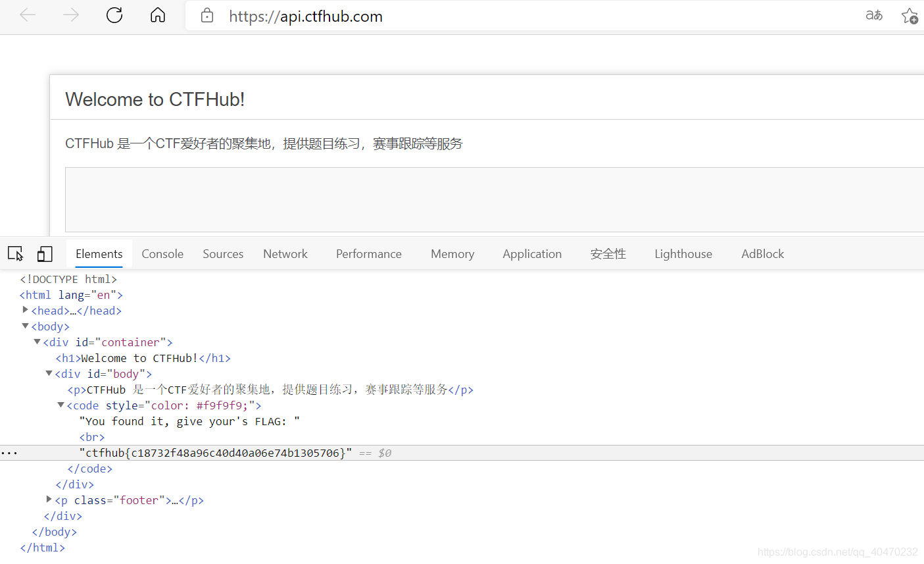Open the Network tab
This screenshot has height=564, width=924.
click(x=285, y=254)
